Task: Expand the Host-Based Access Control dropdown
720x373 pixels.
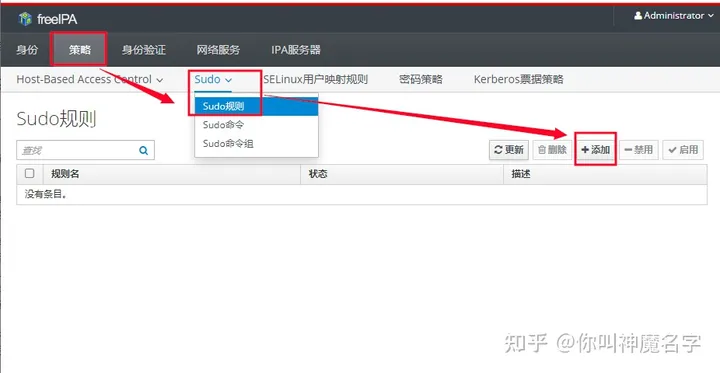Action: click(90, 79)
